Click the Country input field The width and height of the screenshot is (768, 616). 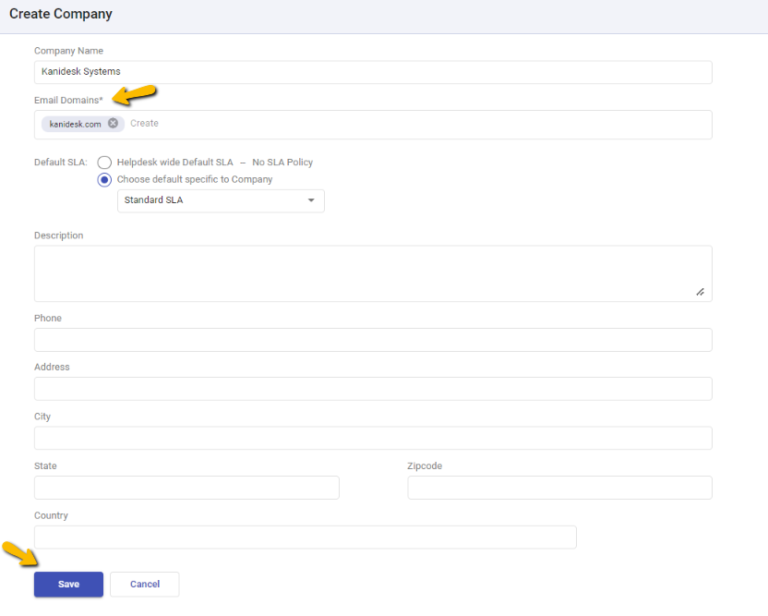pos(305,537)
